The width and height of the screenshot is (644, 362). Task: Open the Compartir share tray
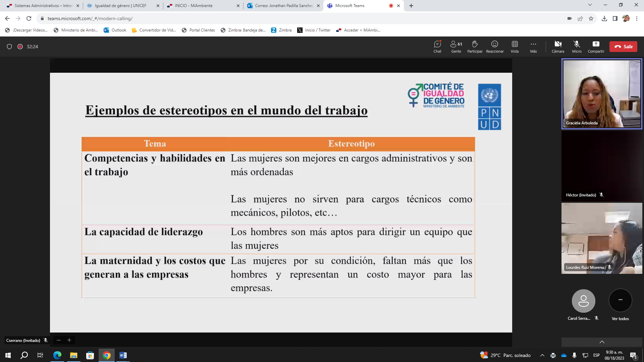pos(596,47)
